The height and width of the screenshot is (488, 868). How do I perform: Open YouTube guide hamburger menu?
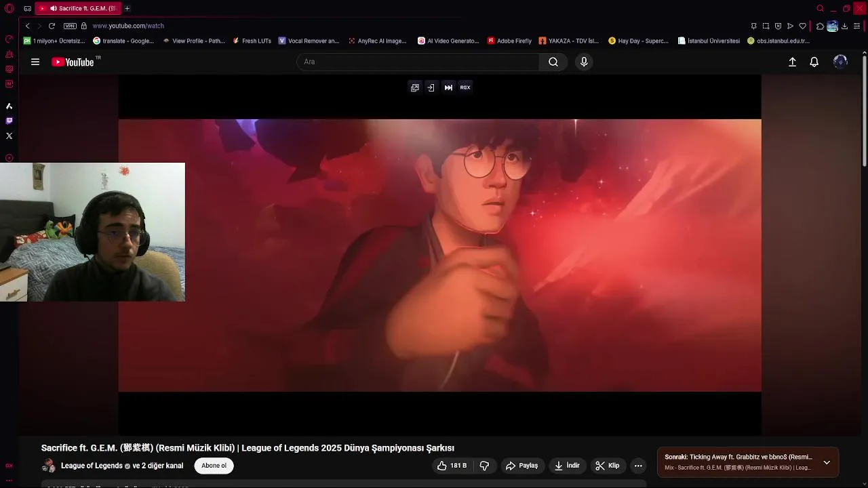point(35,62)
